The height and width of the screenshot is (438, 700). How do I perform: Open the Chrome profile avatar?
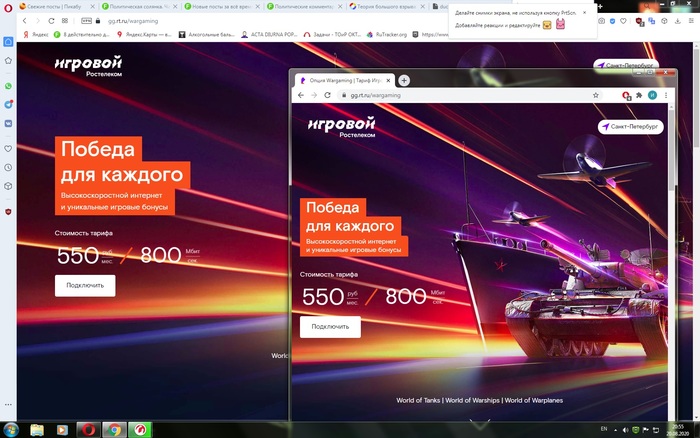652,95
